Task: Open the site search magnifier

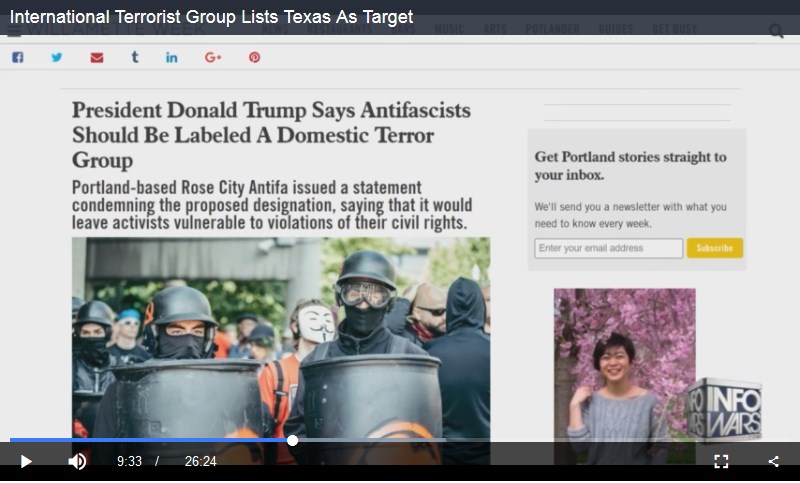Action: click(776, 31)
